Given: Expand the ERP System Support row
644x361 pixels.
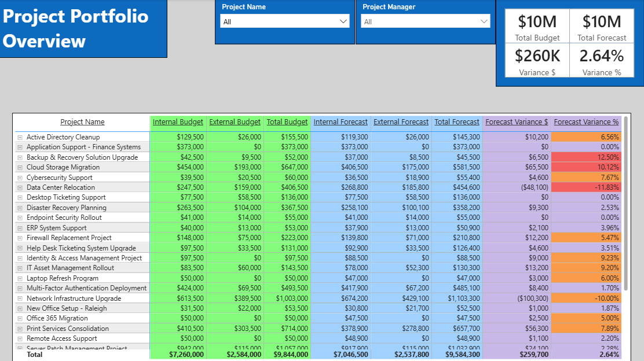Looking at the screenshot, I should (20, 228).
